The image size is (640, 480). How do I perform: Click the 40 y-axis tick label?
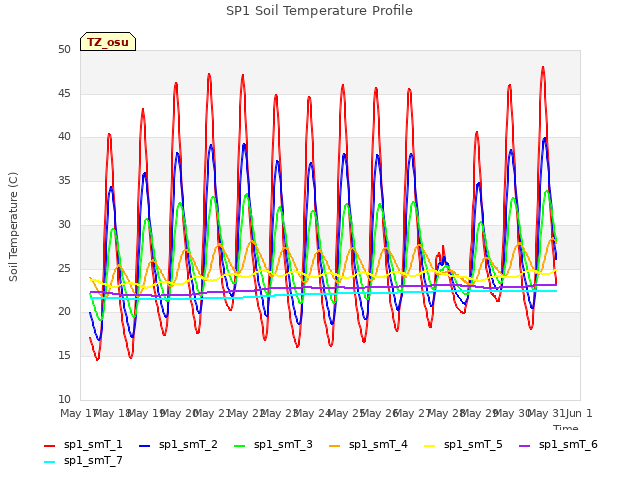point(64,137)
